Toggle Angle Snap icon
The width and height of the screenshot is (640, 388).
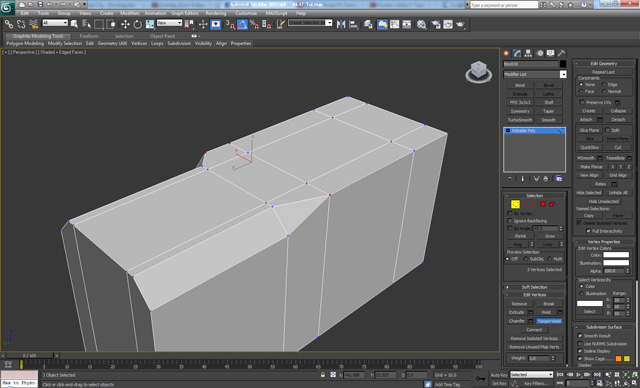pos(242,24)
